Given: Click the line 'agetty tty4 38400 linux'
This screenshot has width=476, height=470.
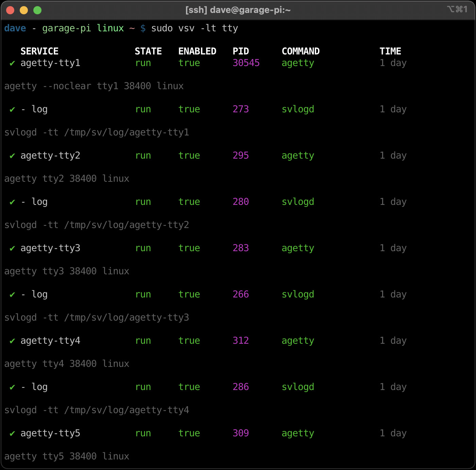Looking at the screenshot, I should coord(67,364).
